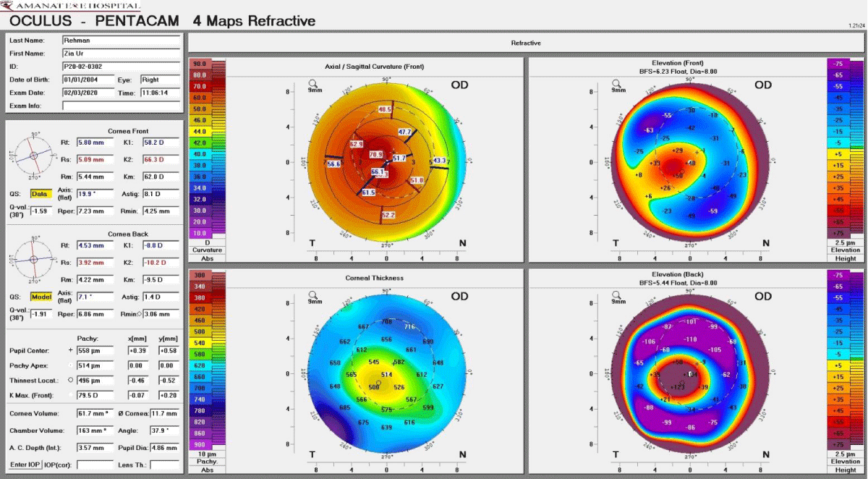This screenshot has width=868, height=479.
Task: Click the Cornea Front K1 value 58.2 D
Action: [160, 143]
